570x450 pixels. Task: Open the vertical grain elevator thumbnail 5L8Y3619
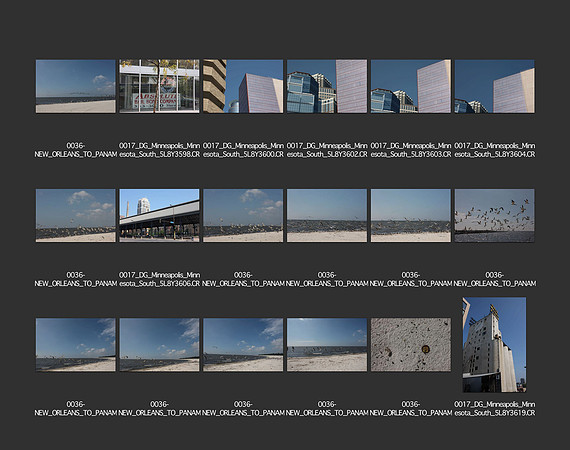(x=494, y=345)
